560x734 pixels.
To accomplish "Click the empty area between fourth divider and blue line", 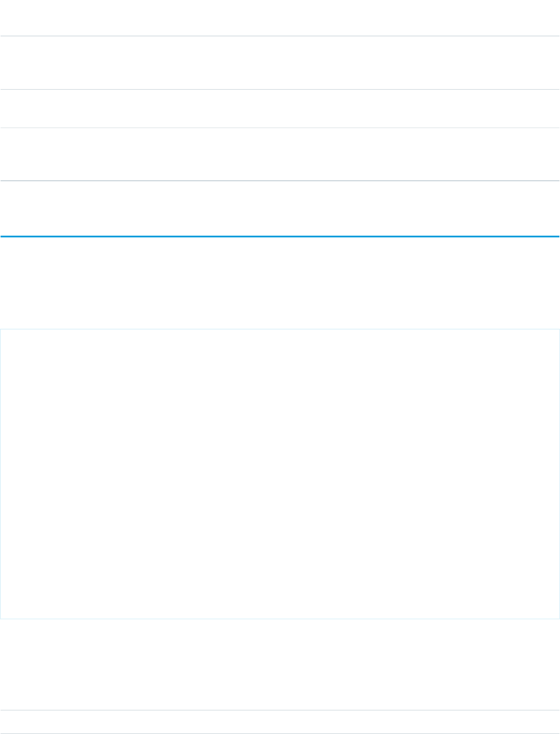I will (x=280, y=208).
